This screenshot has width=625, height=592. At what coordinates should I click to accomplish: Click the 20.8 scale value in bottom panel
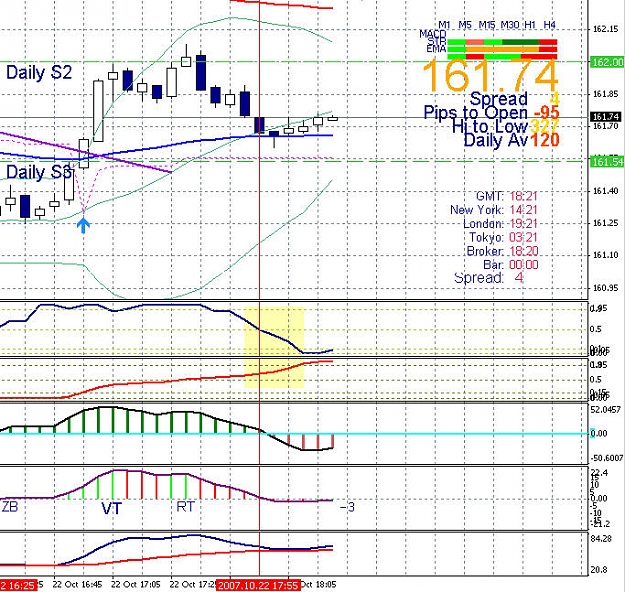tap(599, 570)
